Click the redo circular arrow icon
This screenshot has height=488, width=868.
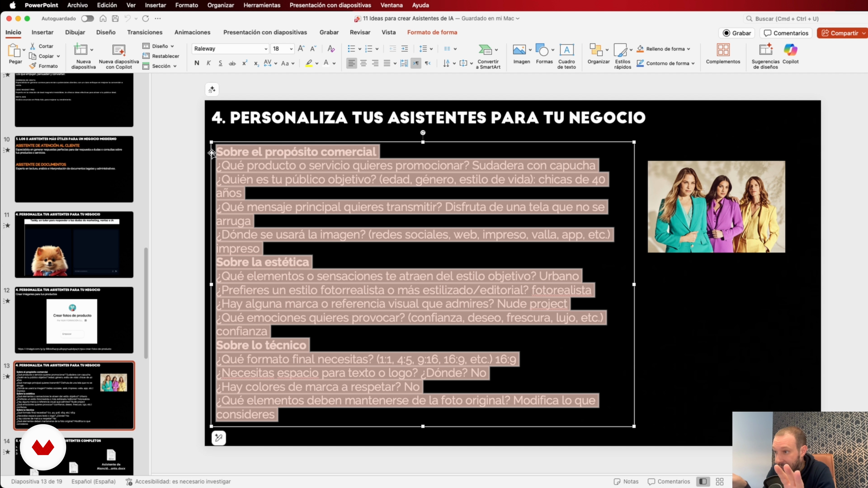point(146,19)
